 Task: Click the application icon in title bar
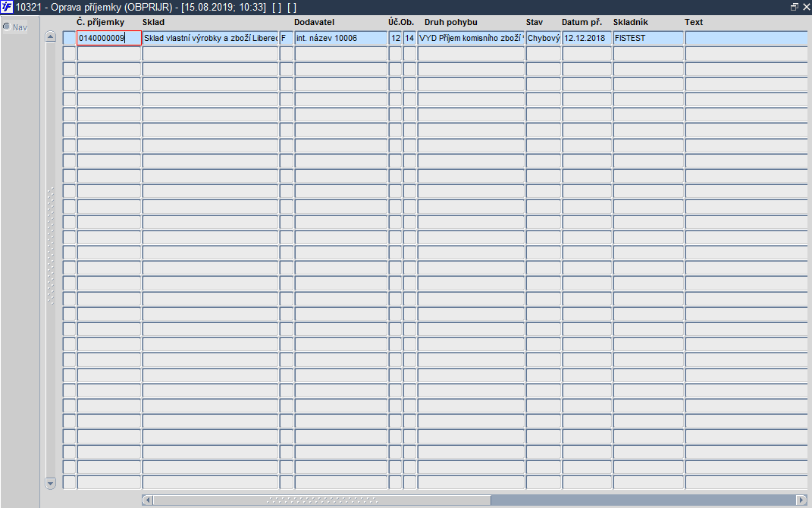7,8
